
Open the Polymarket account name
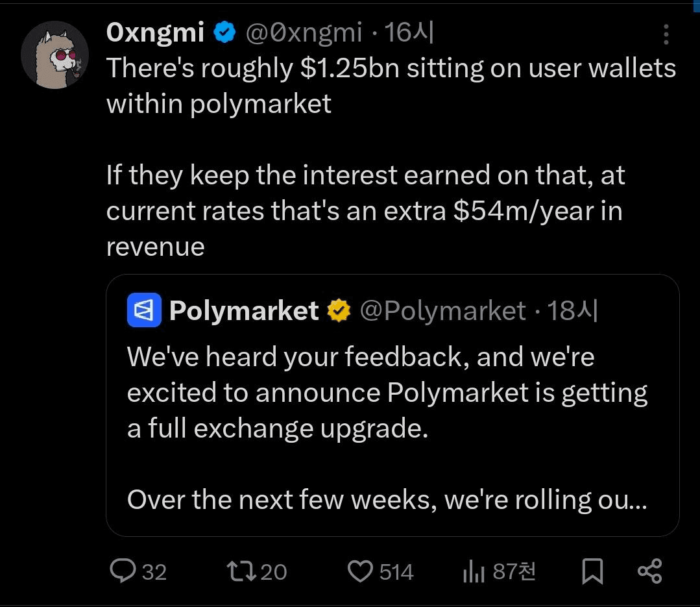[243, 311]
